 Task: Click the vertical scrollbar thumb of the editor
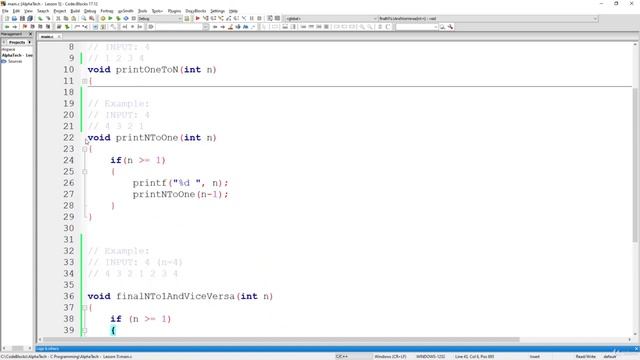[x=635, y=164]
